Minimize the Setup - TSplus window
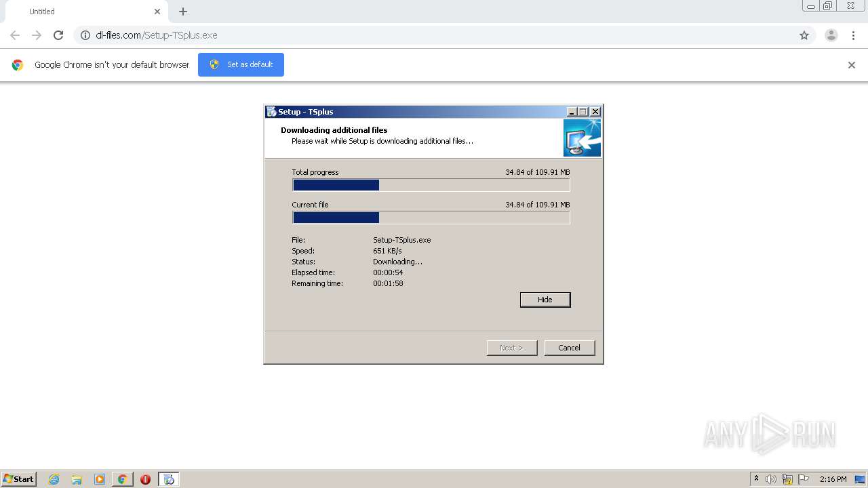 pyautogui.click(x=572, y=112)
